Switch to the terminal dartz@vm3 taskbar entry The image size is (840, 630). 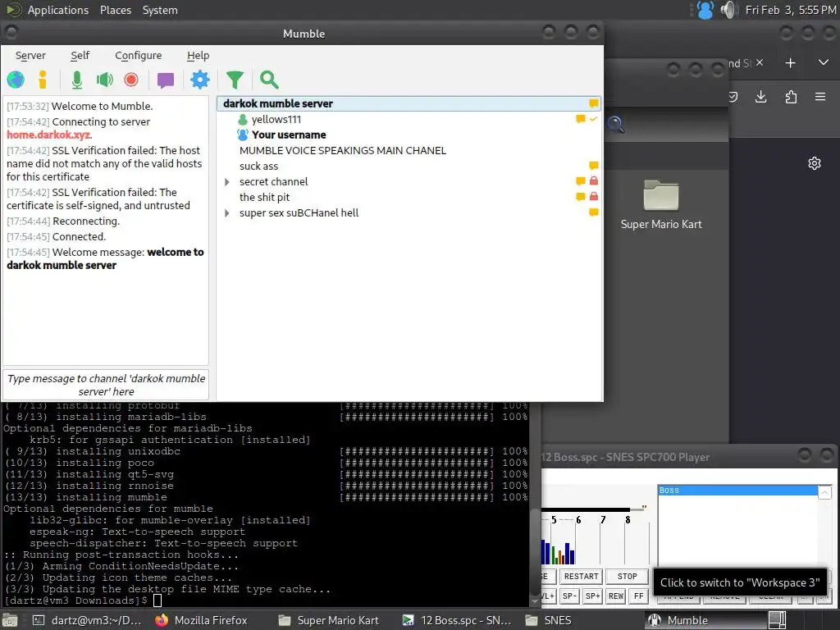pyautogui.click(x=88, y=620)
